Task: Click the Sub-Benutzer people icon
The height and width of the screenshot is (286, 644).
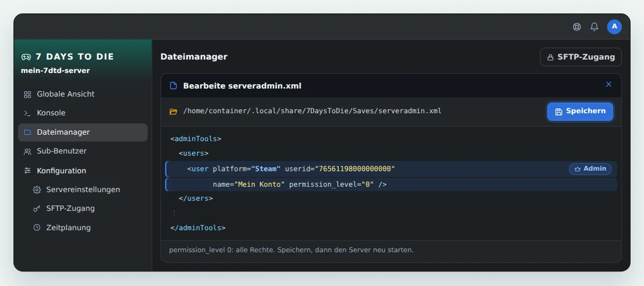Action: point(27,151)
